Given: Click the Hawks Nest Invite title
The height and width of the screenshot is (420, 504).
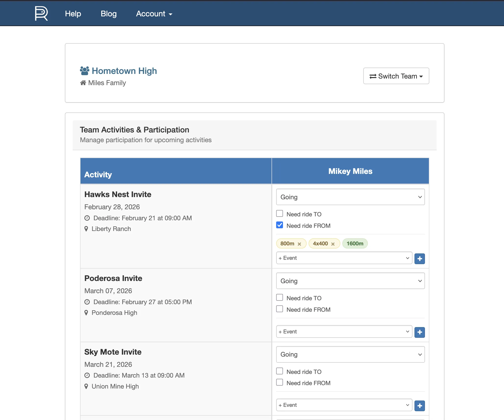Looking at the screenshot, I should (x=118, y=194).
